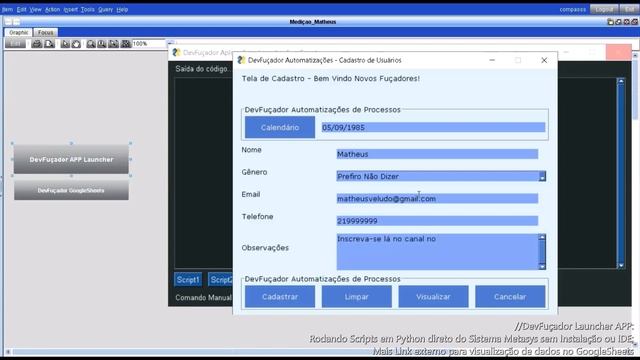Switch to the Graphic tab

[18, 32]
